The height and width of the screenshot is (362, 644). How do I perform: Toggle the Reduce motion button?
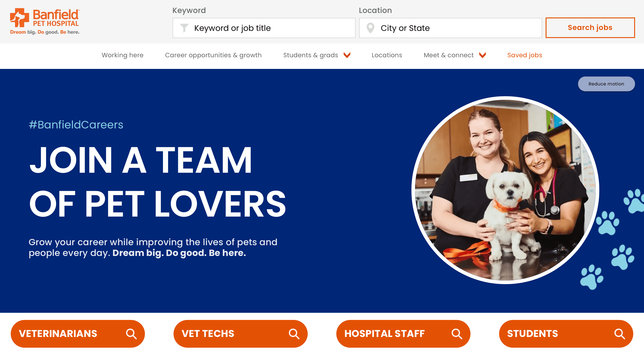coord(606,84)
